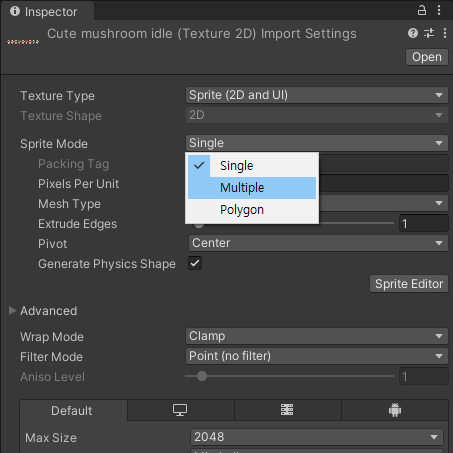Click the Wrap Mode label
453x453 pixels.
tap(52, 337)
